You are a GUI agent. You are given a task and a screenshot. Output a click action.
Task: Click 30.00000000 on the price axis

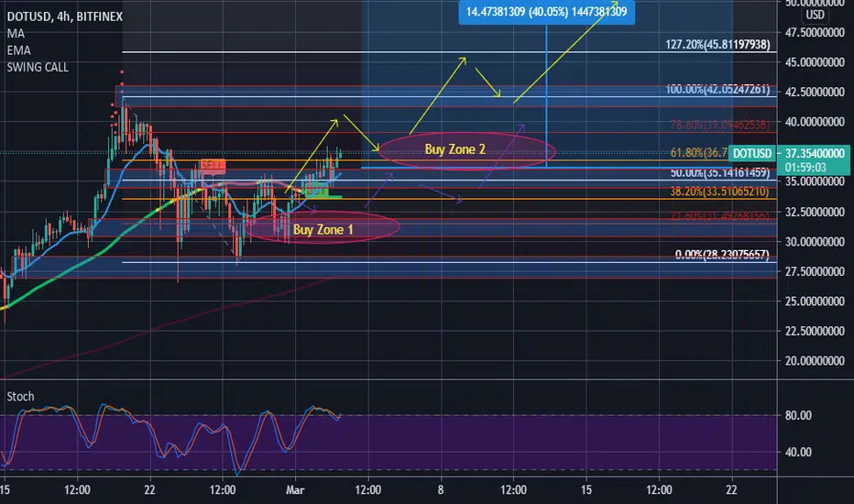(x=815, y=241)
